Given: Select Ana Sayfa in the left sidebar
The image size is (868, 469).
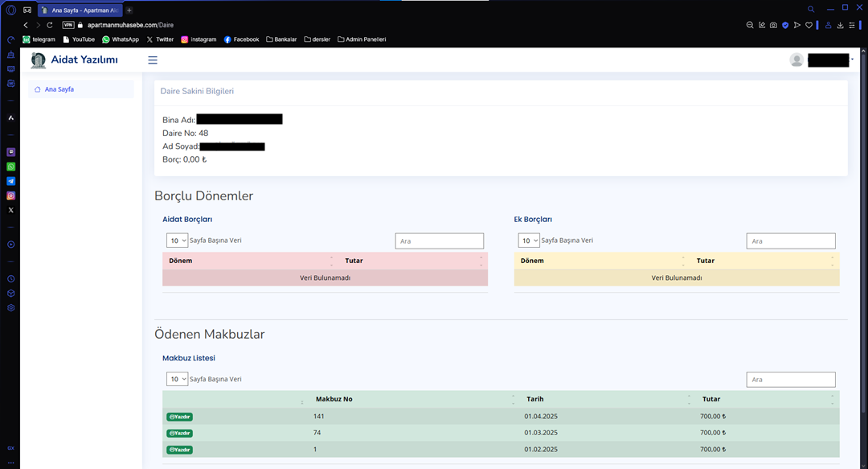Looking at the screenshot, I should tap(59, 89).
